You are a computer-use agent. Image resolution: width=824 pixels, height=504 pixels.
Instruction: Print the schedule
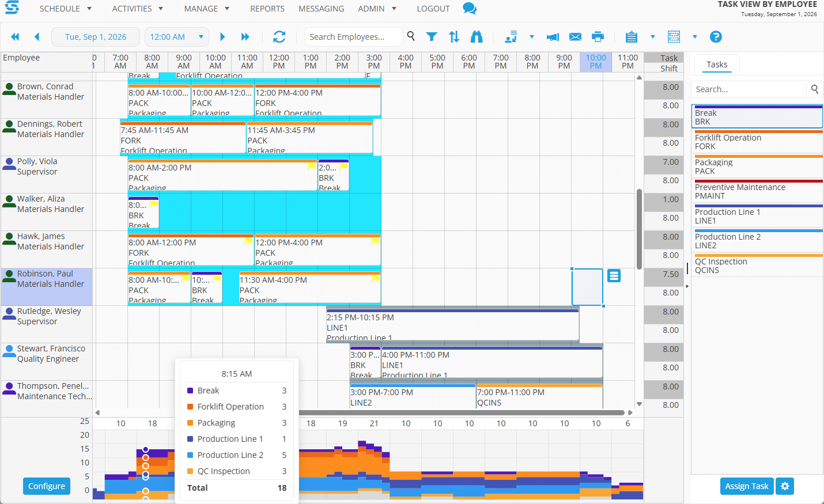pos(598,37)
